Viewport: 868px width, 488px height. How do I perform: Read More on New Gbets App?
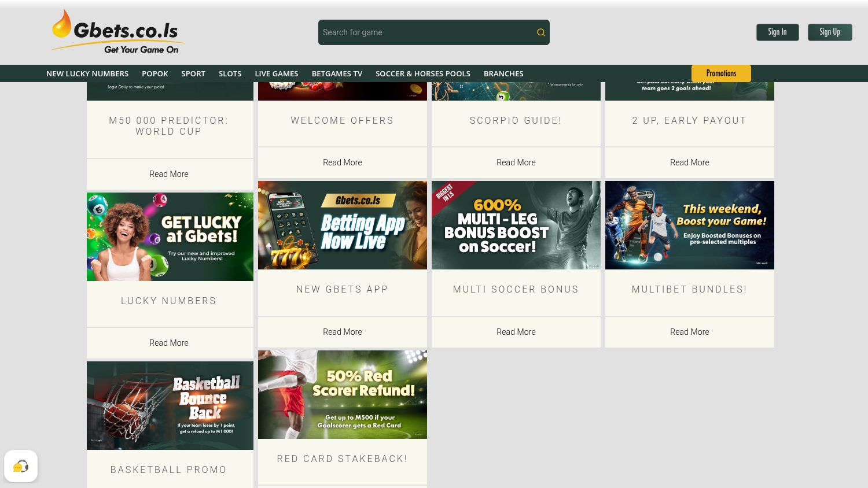(x=343, y=332)
